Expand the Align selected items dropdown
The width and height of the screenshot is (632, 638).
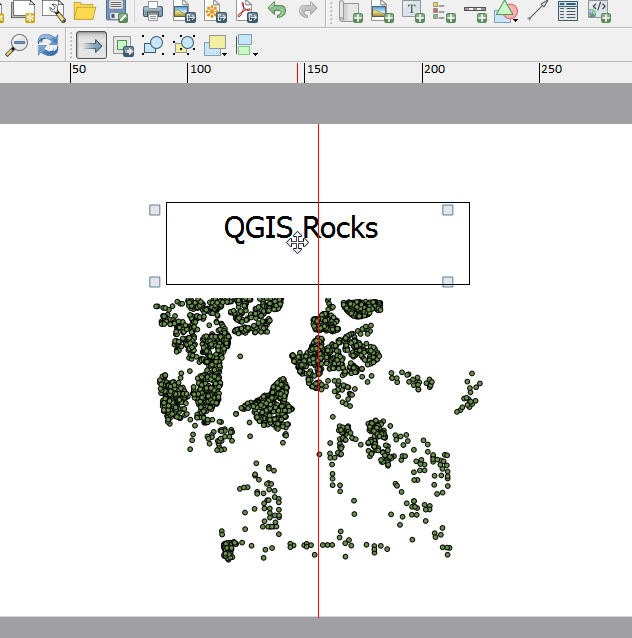coord(257,52)
